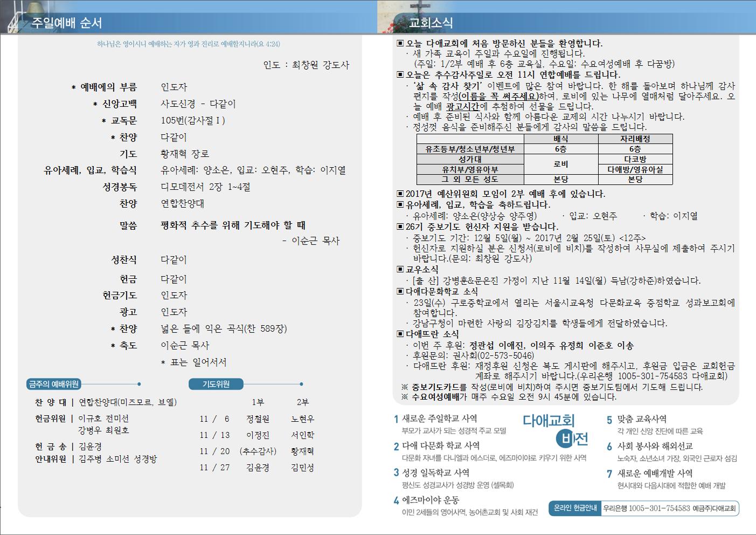Screen dimensions: 756x535
Task: Select the square bullet beside 다애뜨란 소식
Action: [x=400, y=334]
